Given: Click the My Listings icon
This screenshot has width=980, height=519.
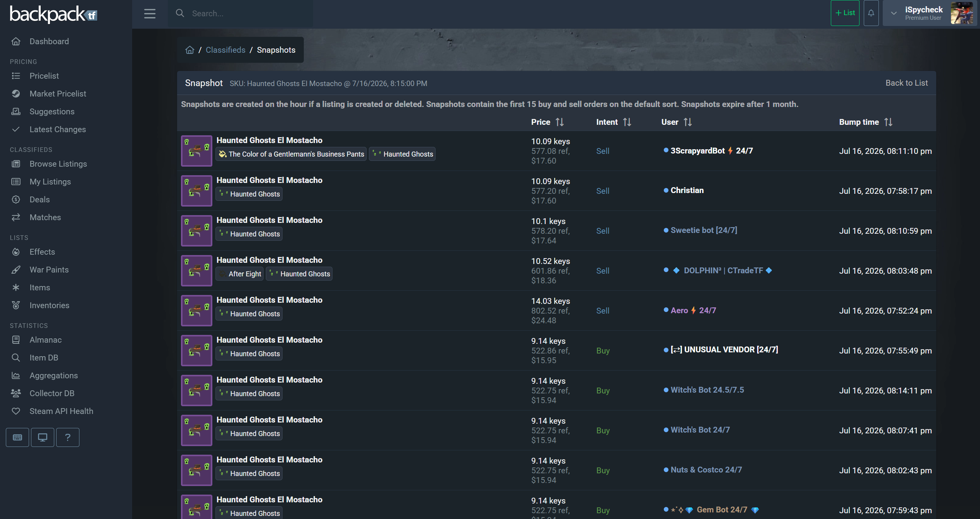Looking at the screenshot, I should click(16, 182).
